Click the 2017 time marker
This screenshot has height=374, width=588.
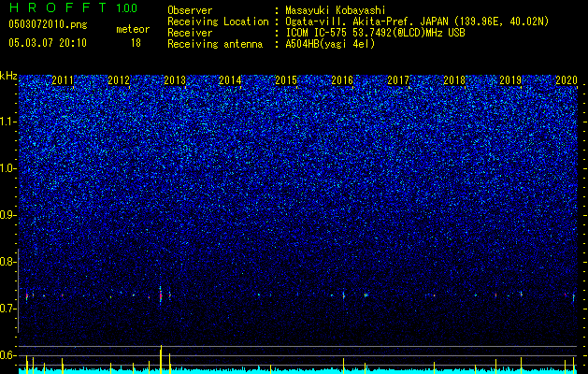tap(398, 80)
